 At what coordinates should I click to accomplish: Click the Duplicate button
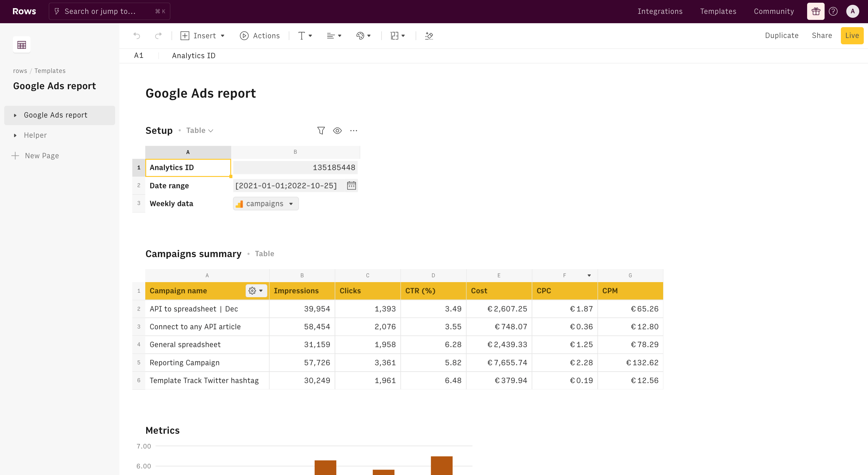point(782,35)
